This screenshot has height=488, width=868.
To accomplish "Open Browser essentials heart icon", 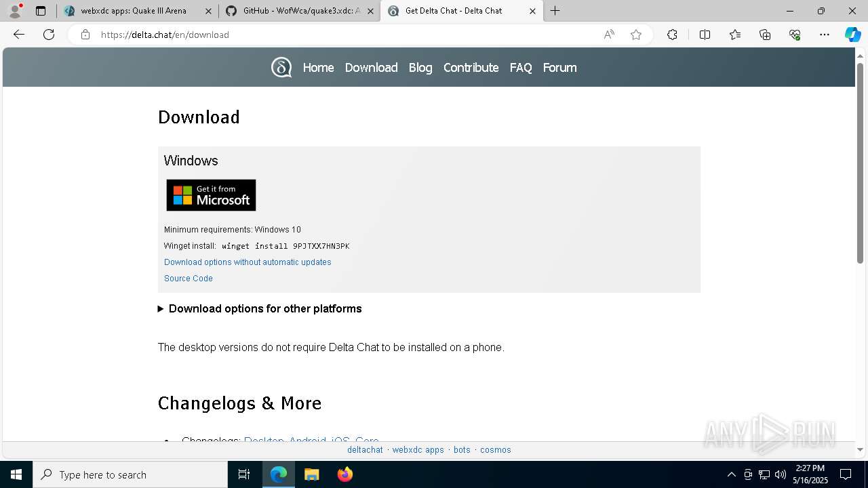I will pos(795,35).
